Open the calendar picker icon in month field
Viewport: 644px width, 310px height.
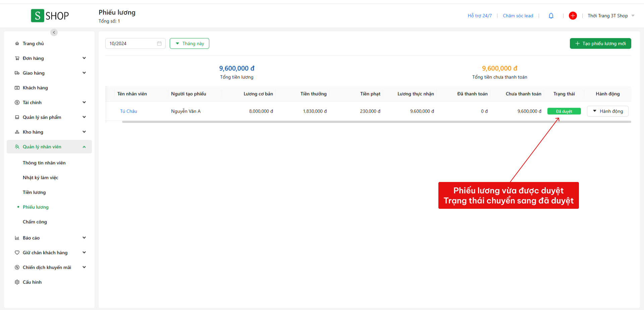coord(159,44)
